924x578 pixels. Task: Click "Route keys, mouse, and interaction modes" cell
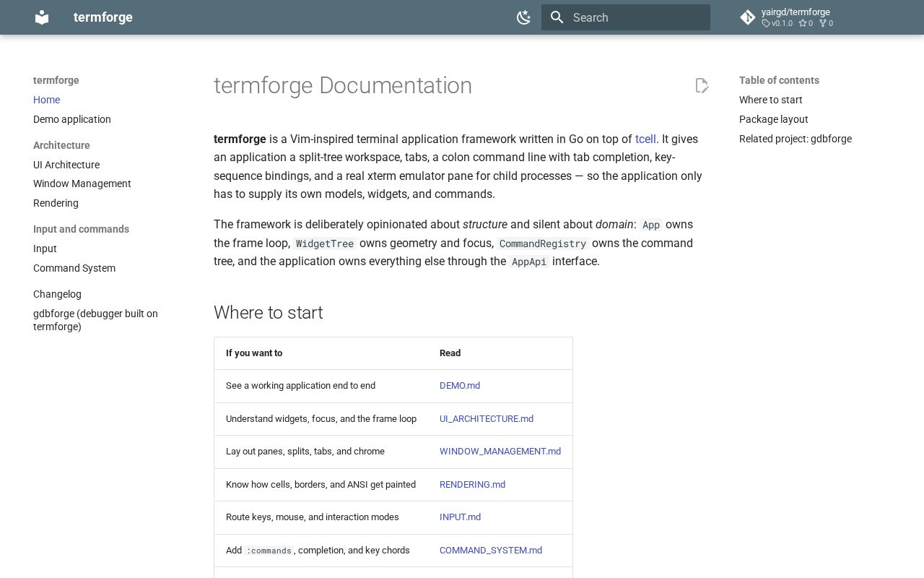click(x=312, y=517)
